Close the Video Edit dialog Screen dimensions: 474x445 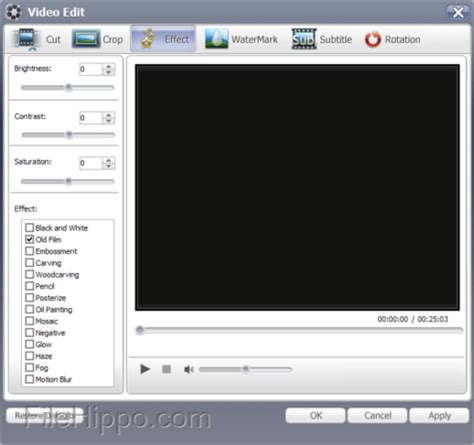tap(458, 13)
